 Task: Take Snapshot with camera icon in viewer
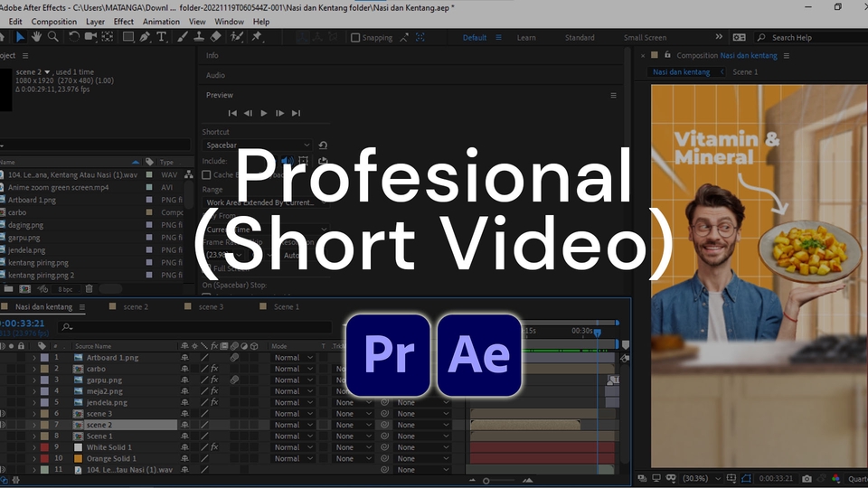[807, 479]
